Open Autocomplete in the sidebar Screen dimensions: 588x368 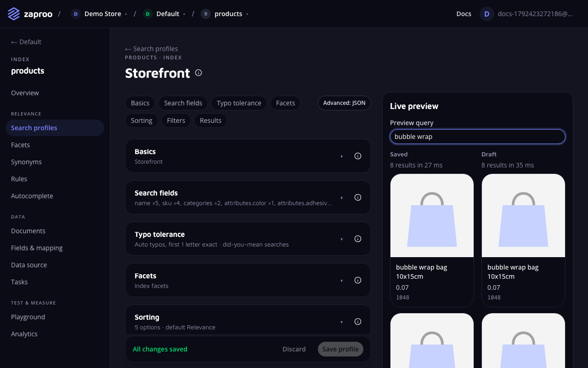55,196
